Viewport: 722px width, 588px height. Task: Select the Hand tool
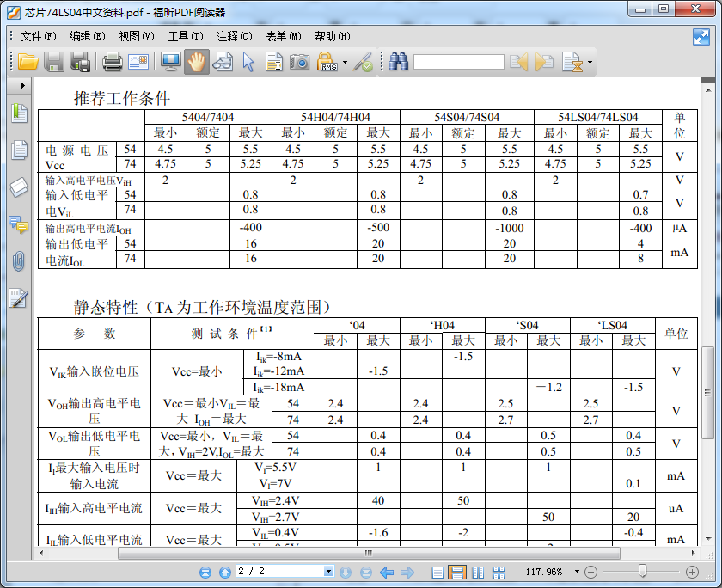click(197, 62)
